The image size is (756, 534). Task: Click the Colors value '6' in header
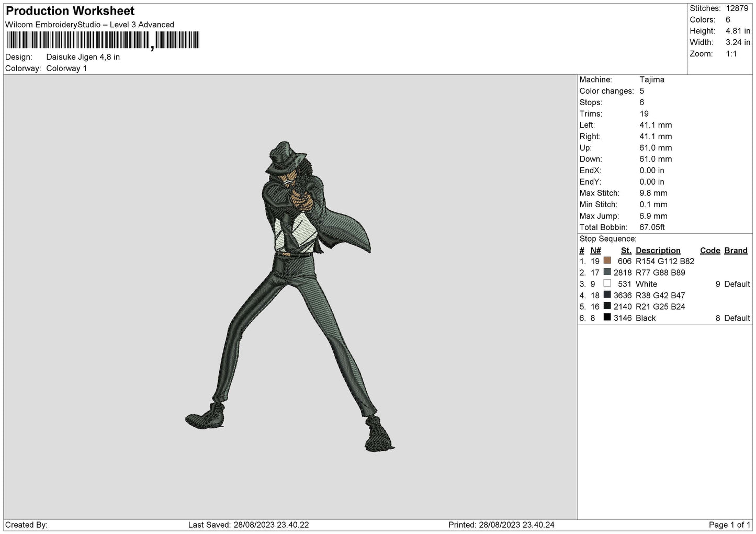click(728, 20)
